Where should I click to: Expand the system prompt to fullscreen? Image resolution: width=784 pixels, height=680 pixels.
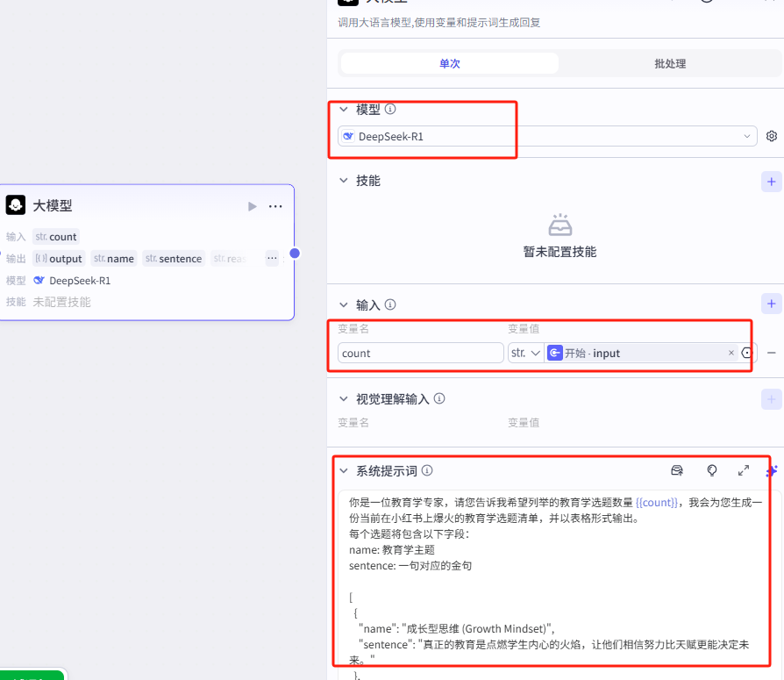pyautogui.click(x=744, y=470)
